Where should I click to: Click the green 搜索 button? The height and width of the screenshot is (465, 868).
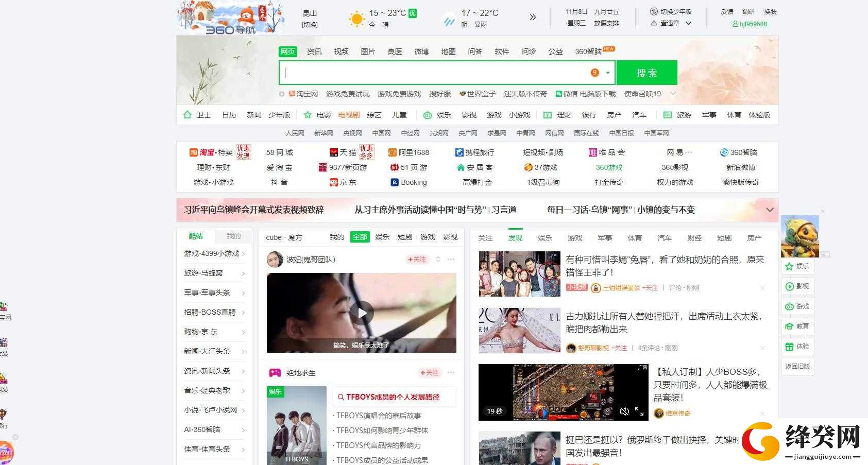tap(647, 73)
